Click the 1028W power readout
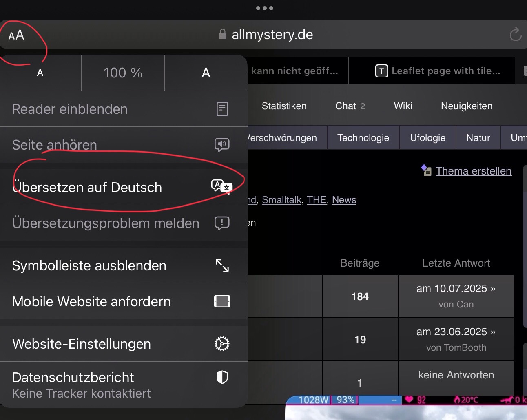 tap(313, 400)
